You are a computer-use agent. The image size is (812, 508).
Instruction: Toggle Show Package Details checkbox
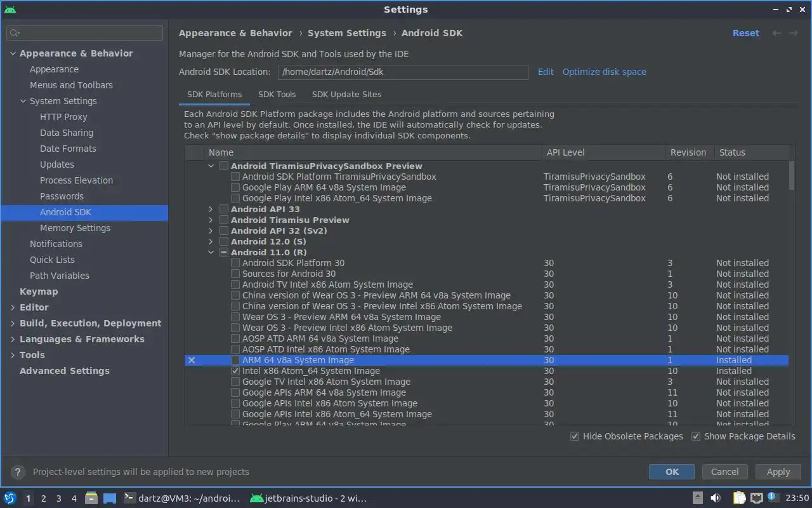tap(696, 436)
